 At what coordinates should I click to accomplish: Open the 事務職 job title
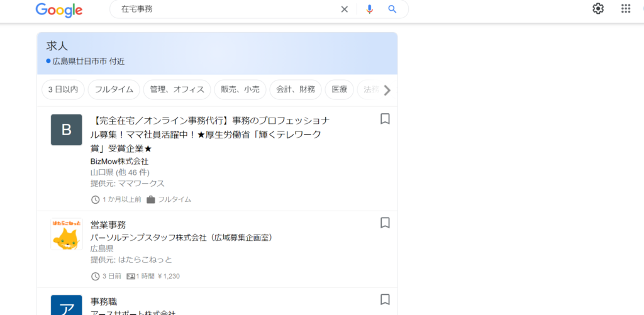[104, 301]
